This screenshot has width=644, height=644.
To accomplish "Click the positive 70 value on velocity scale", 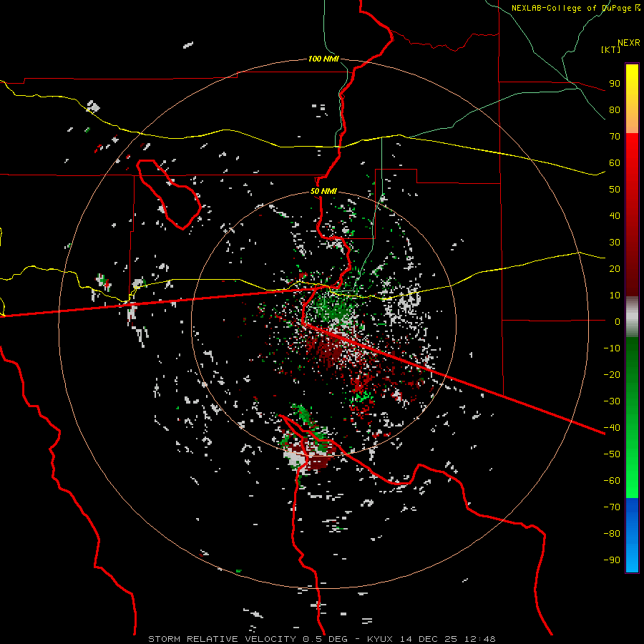I will click(615, 137).
